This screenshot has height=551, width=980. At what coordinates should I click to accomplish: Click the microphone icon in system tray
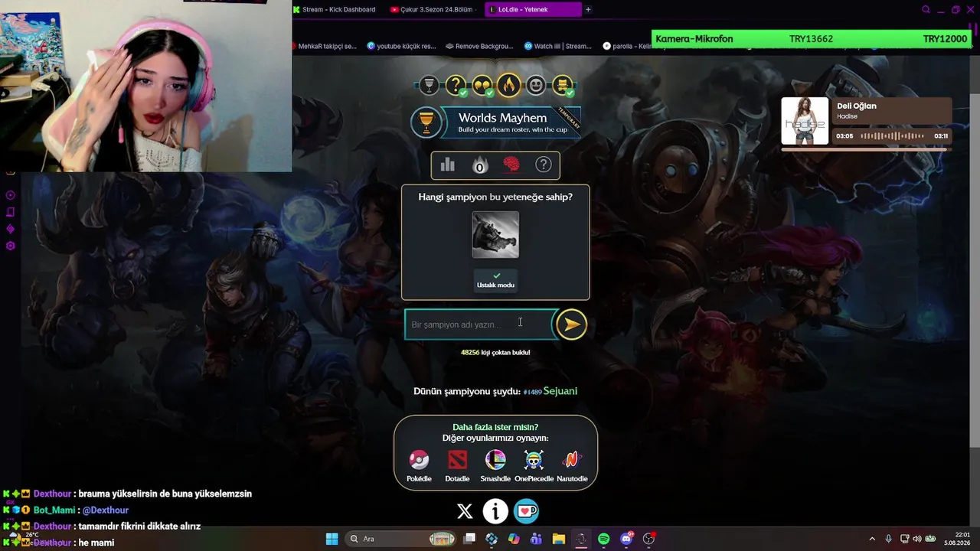coord(888,539)
